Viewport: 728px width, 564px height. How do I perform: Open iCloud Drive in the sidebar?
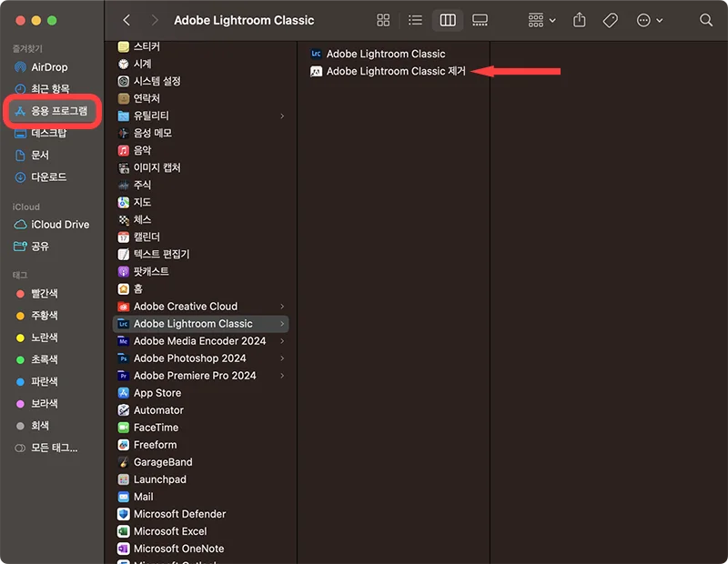click(x=51, y=224)
